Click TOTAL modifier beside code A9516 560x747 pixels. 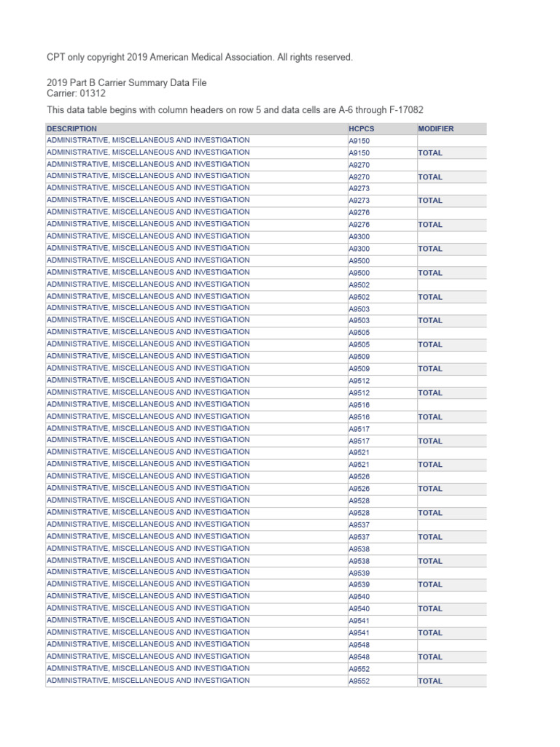coord(430,417)
